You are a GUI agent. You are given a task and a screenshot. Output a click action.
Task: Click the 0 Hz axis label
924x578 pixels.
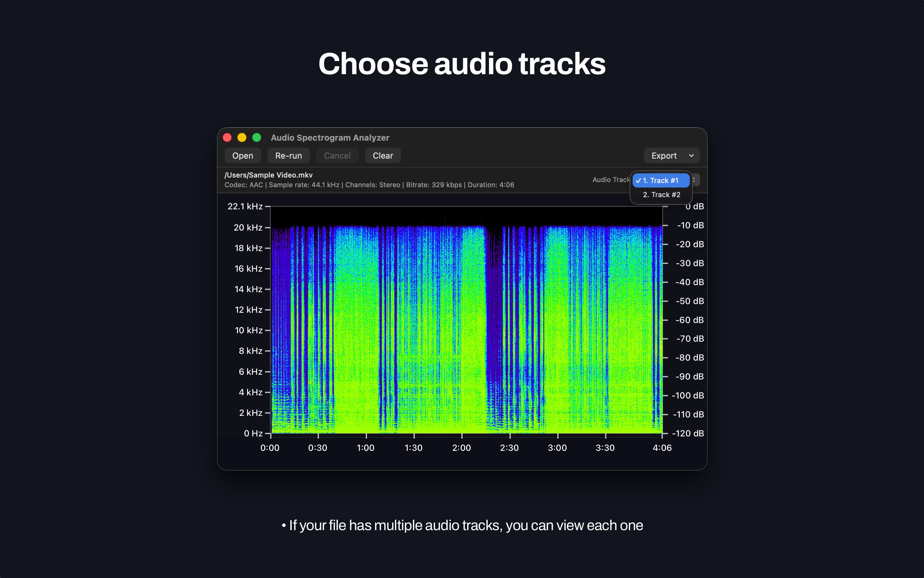click(x=253, y=433)
